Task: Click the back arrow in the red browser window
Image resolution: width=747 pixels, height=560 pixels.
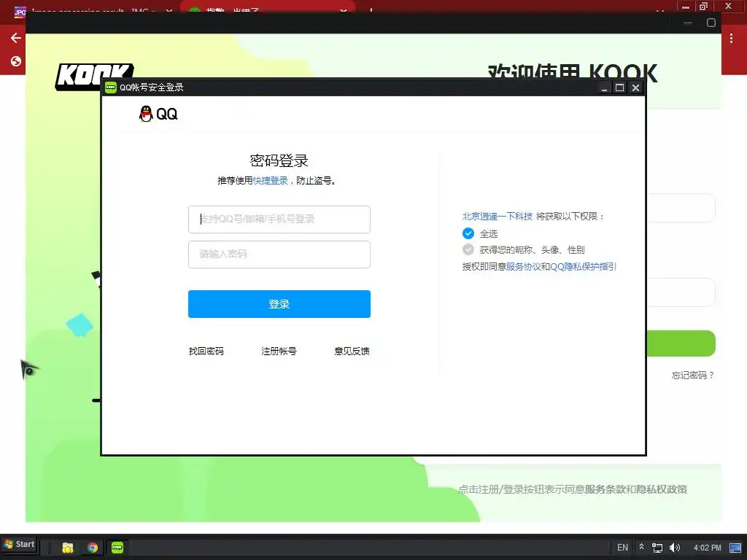Action: (x=16, y=38)
